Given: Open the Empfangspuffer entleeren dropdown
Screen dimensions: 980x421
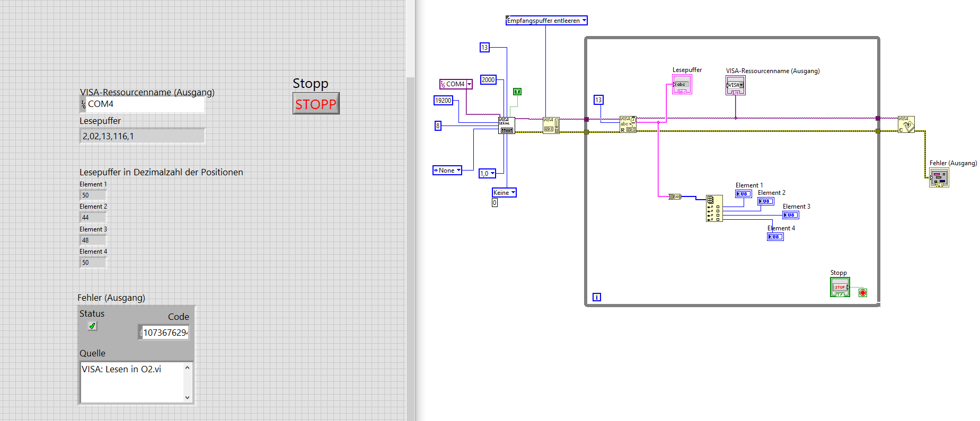Looking at the screenshot, I should click(546, 21).
